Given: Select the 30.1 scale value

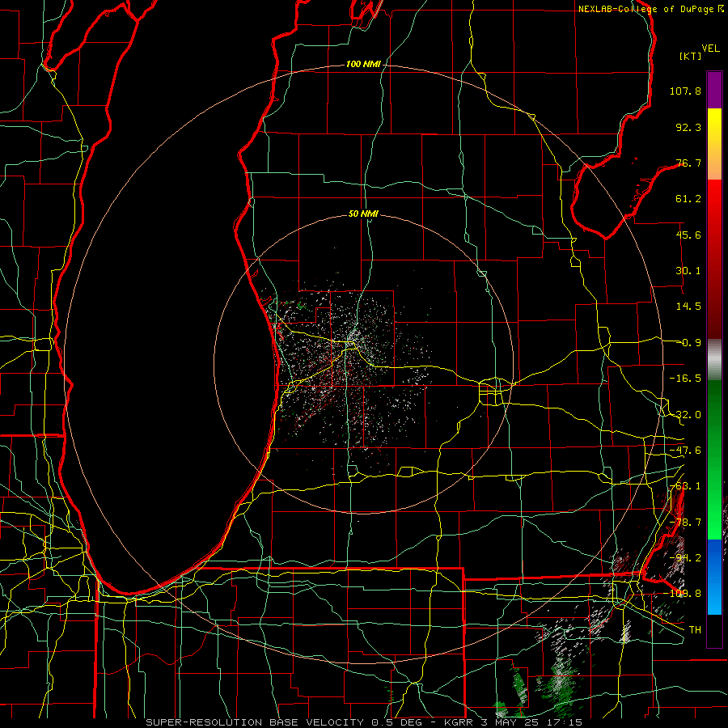Looking at the screenshot, I should (688, 271).
